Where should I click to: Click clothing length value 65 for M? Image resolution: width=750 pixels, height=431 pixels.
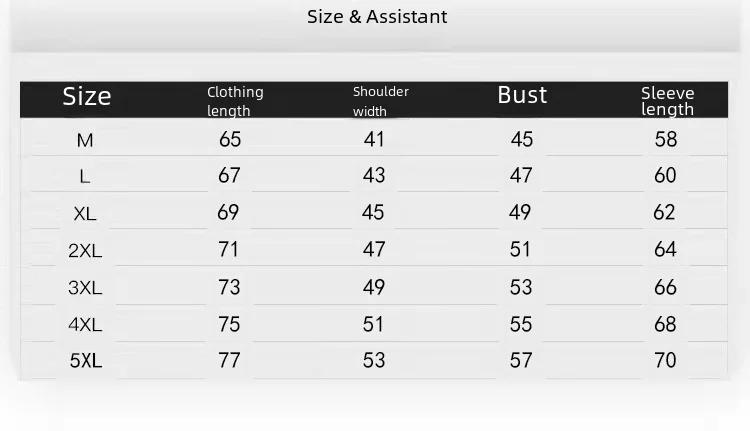pyautogui.click(x=229, y=140)
